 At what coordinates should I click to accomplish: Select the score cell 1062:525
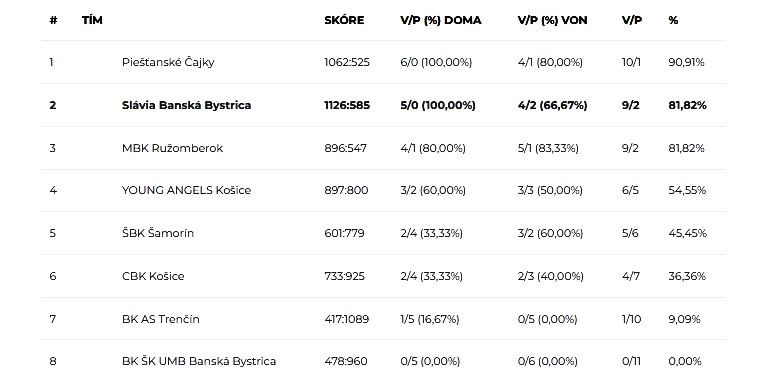(x=347, y=62)
